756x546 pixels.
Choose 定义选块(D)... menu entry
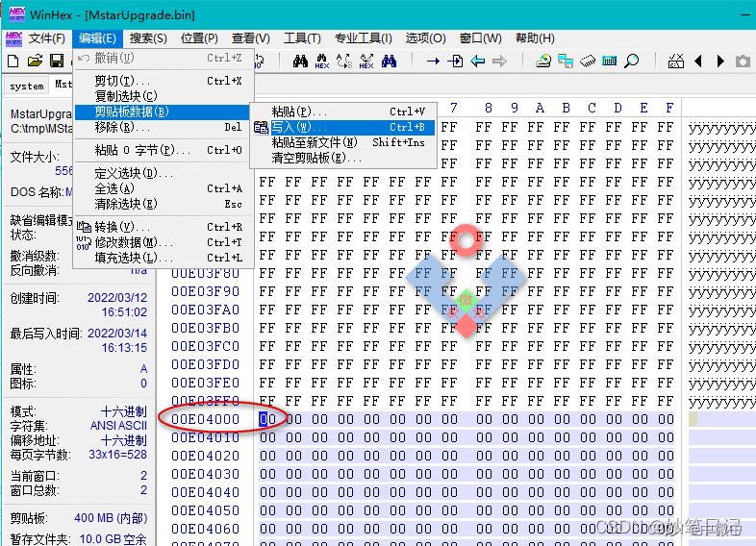164,173
